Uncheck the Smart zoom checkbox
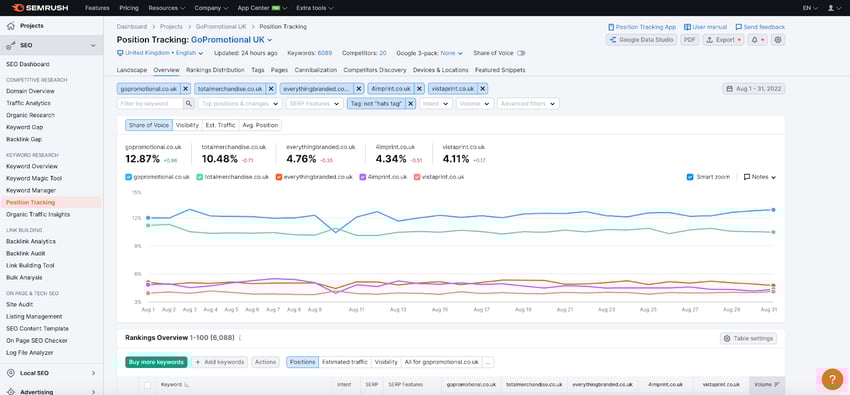 [x=690, y=177]
